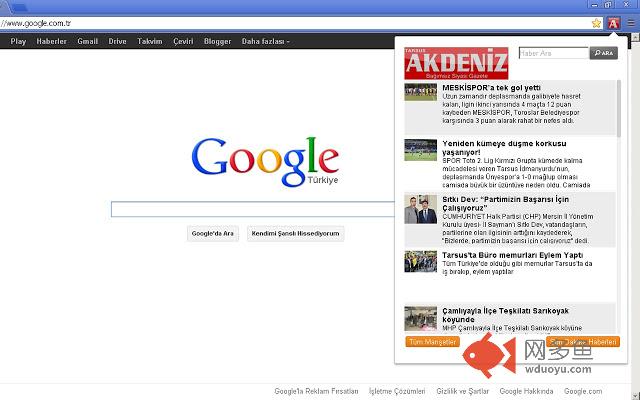
Task: Open thumbnail of Çamlıyayla news item
Action: click(x=420, y=318)
